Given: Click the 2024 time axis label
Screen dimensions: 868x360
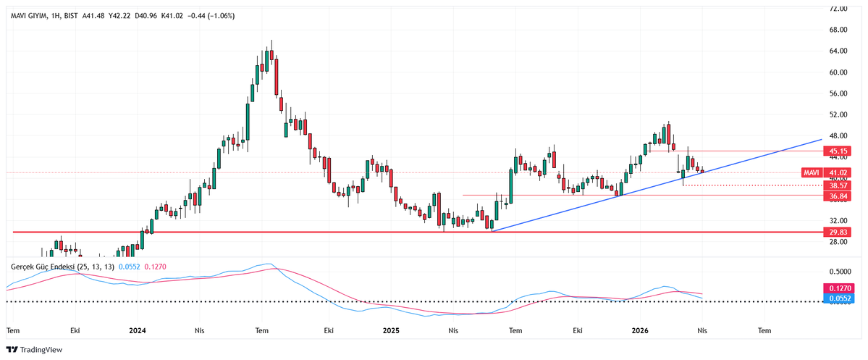Looking at the screenshot, I should coord(137,330).
